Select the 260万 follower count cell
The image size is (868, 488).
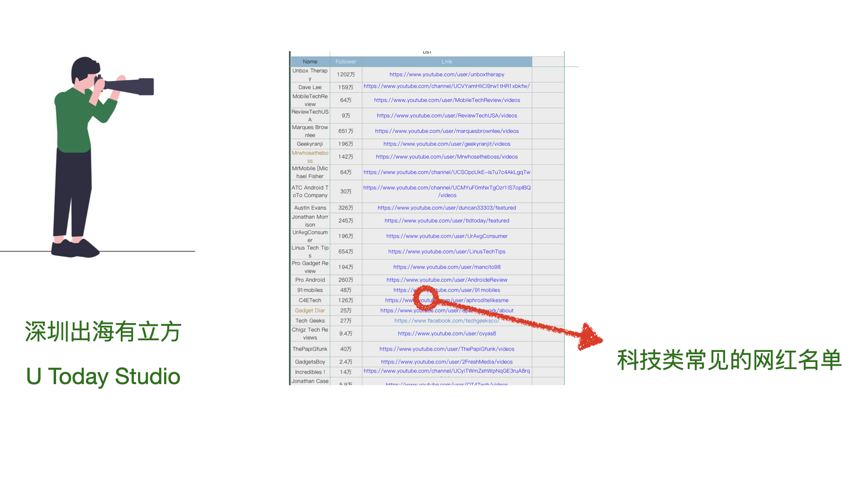click(x=346, y=280)
